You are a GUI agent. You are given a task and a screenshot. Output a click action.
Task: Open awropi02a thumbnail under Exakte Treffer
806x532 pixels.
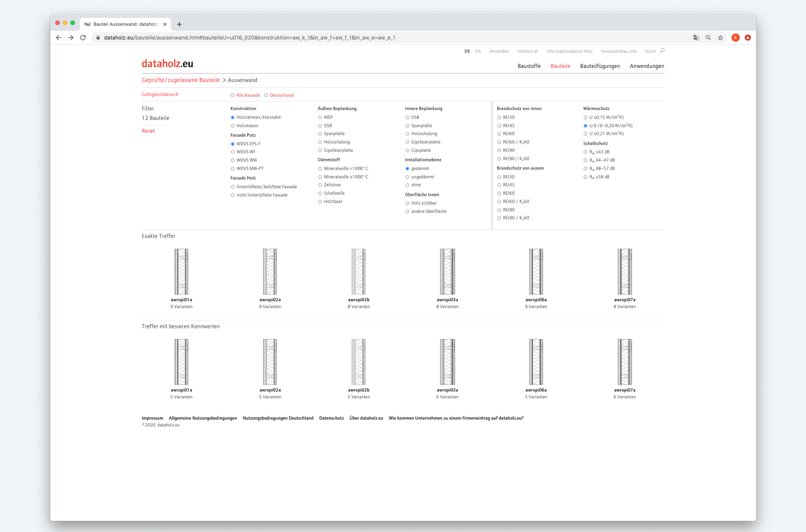coord(270,272)
